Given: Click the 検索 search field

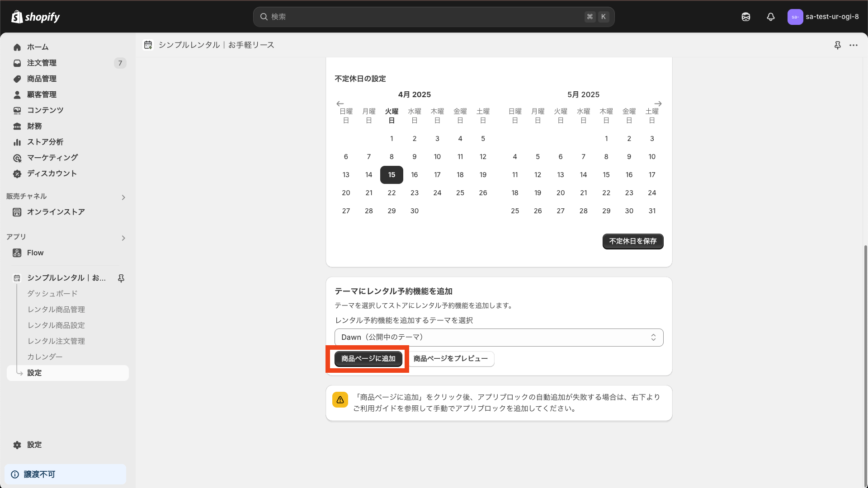Looking at the screenshot, I should coord(433,17).
